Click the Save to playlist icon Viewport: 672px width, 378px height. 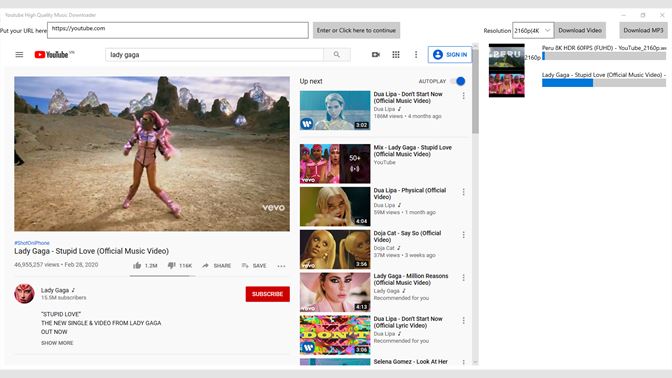pos(245,265)
